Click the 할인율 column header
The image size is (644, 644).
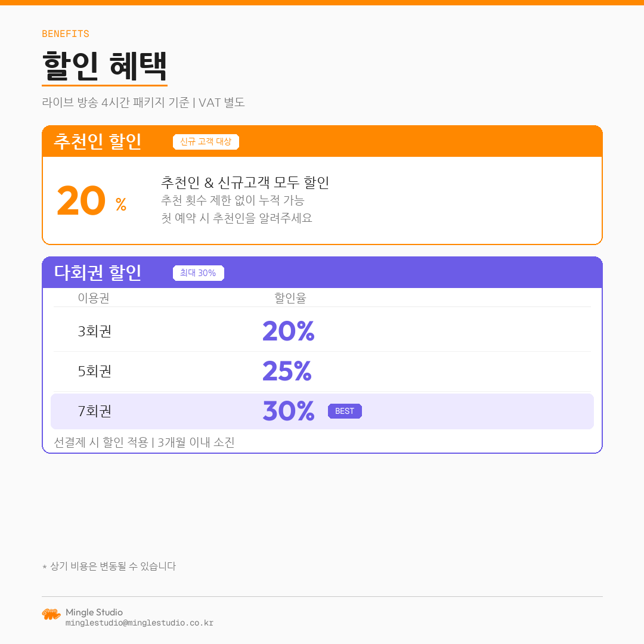point(290,298)
